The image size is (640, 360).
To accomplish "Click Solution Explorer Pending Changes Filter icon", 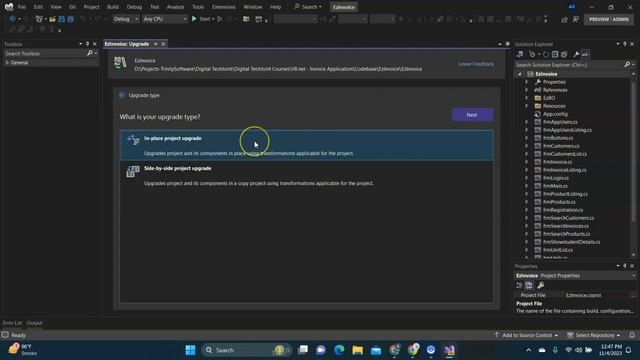I will 532,54.
